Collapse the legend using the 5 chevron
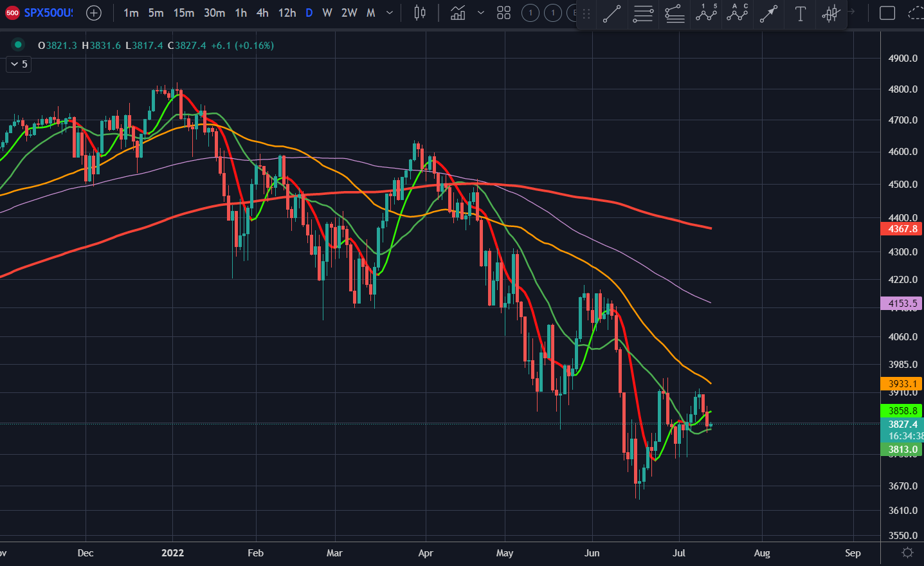This screenshot has width=924, height=566. [x=18, y=64]
